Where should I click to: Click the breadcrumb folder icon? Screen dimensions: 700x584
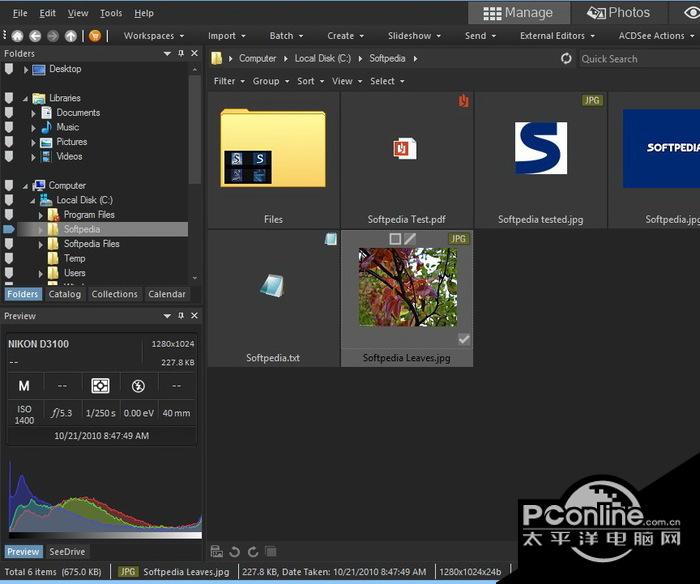click(x=217, y=58)
